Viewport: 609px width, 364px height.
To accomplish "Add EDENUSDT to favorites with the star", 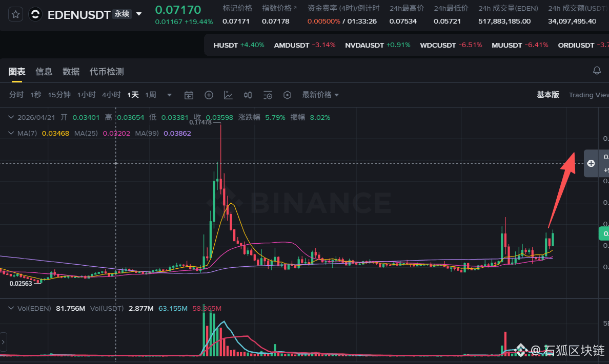I will pos(15,14).
